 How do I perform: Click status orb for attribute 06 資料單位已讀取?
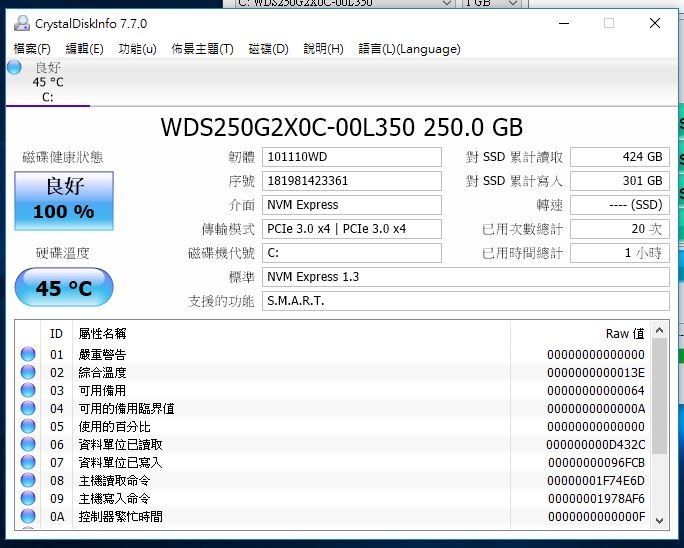pyautogui.click(x=28, y=444)
